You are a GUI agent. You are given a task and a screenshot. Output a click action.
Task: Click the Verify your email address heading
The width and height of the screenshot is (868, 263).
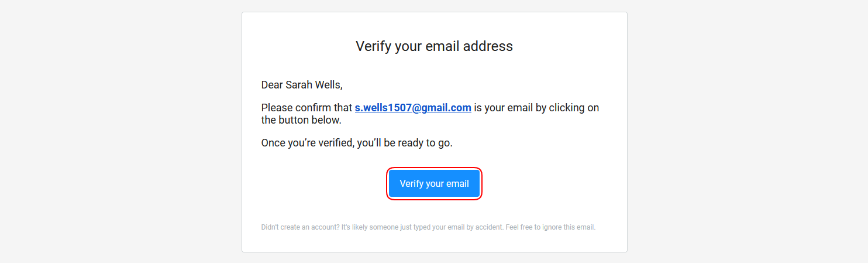(x=434, y=46)
